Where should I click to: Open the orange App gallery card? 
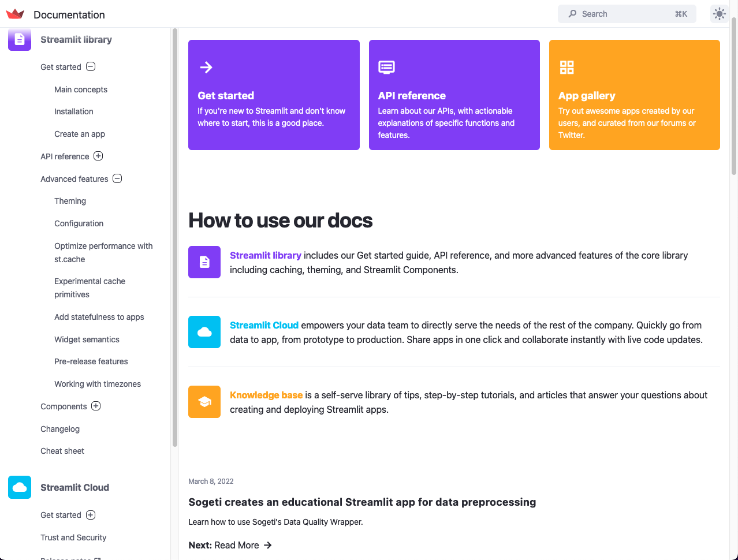[634, 95]
